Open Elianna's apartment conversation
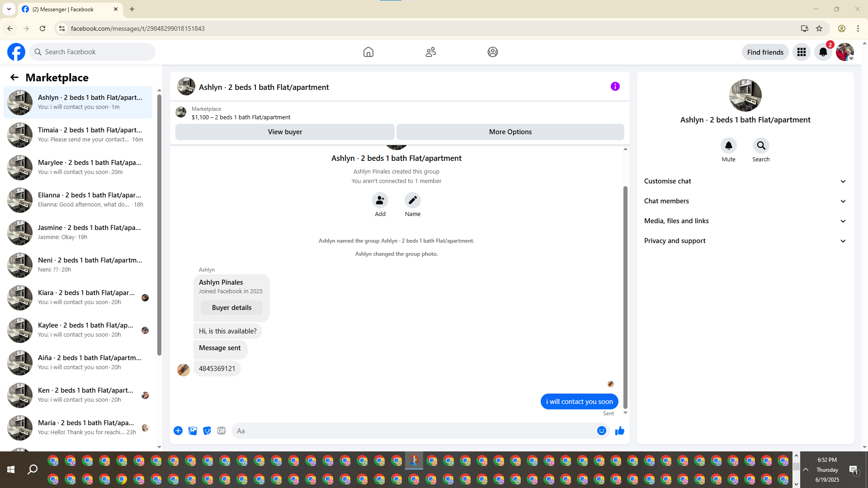 click(78, 200)
